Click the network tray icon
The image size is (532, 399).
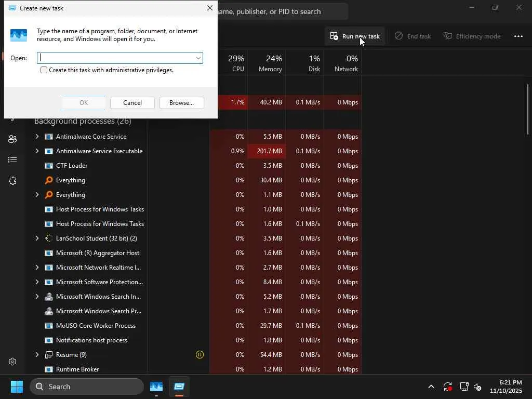pos(464,387)
